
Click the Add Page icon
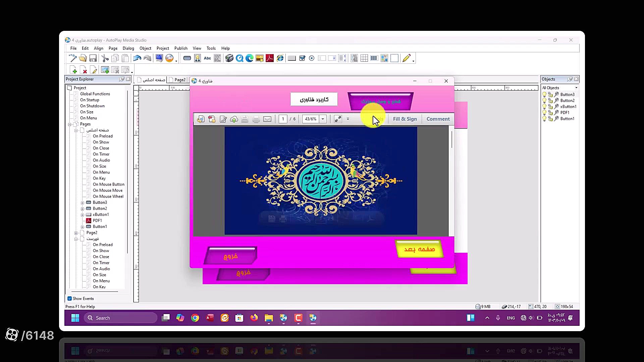[x=73, y=70]
